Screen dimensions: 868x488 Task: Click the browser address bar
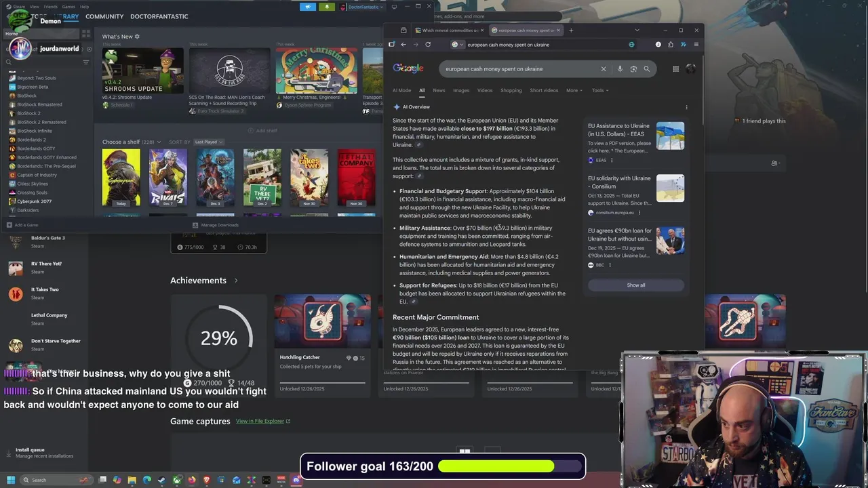(542, 45)
